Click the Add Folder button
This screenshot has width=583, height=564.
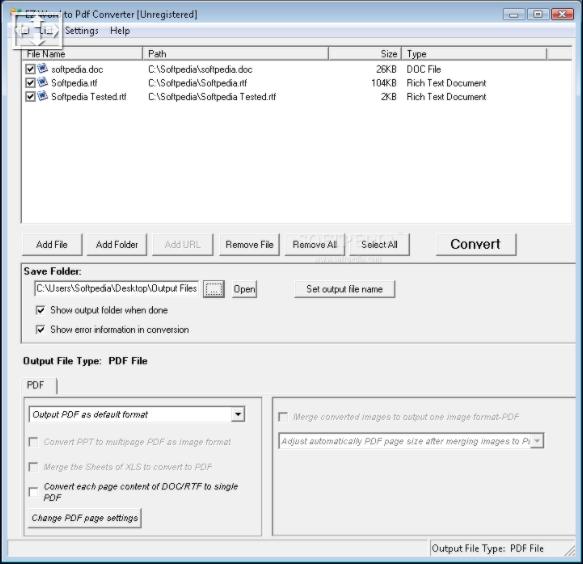pos(117,245)
